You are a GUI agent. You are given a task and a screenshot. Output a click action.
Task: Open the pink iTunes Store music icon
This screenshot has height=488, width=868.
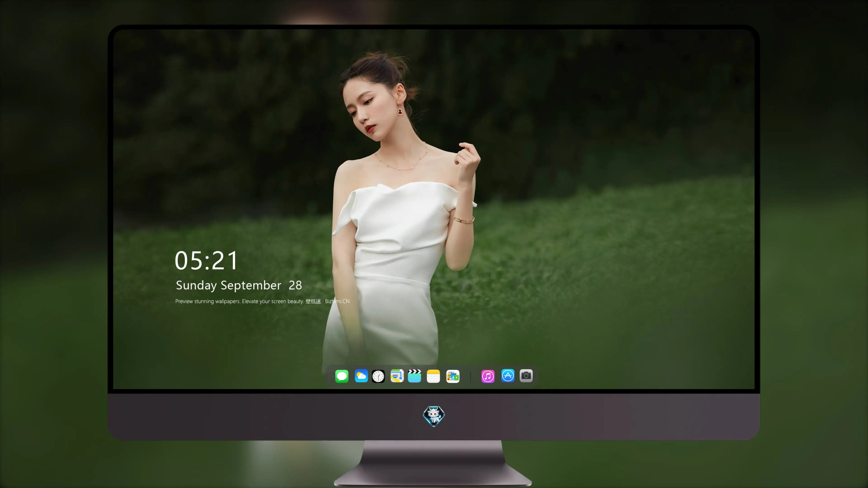pyautogui.click(x=488, y=376)
